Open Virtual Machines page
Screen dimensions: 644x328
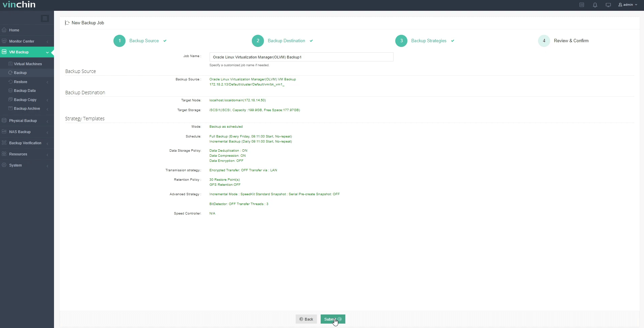[27, 64]
